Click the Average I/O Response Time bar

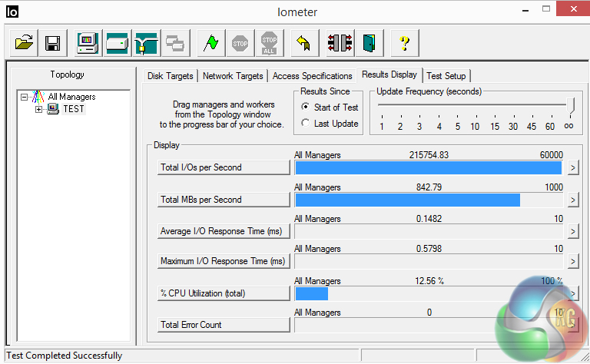click(x=429, y=232)
